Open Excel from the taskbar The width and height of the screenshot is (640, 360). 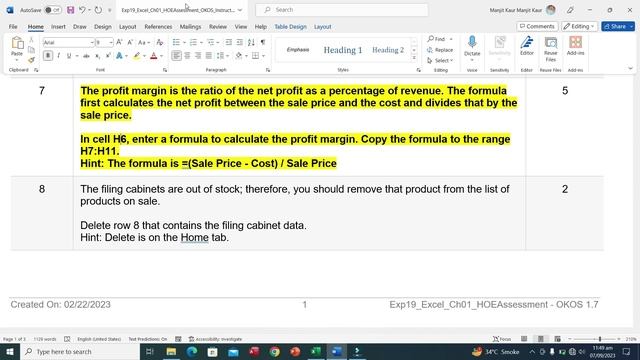(316, 351)
